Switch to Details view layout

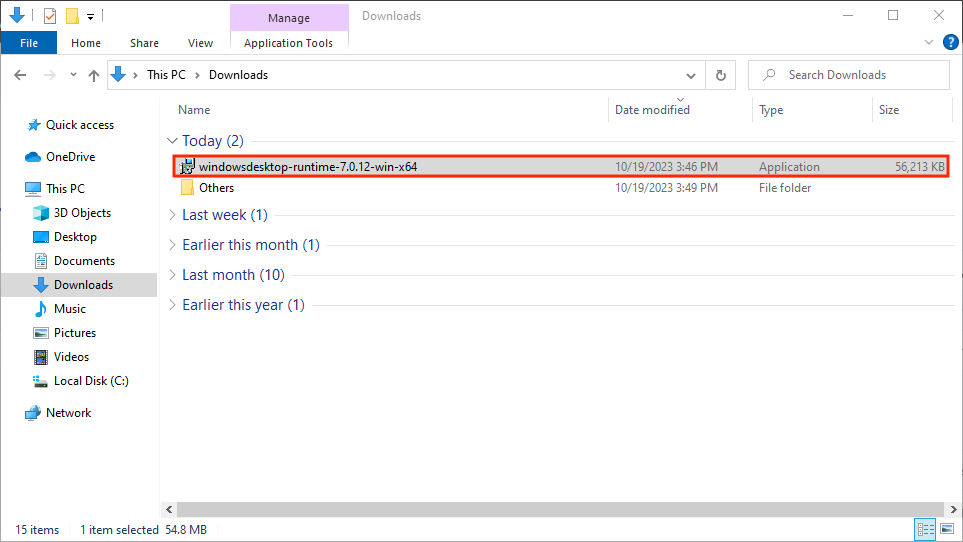(x=925, y=529)
